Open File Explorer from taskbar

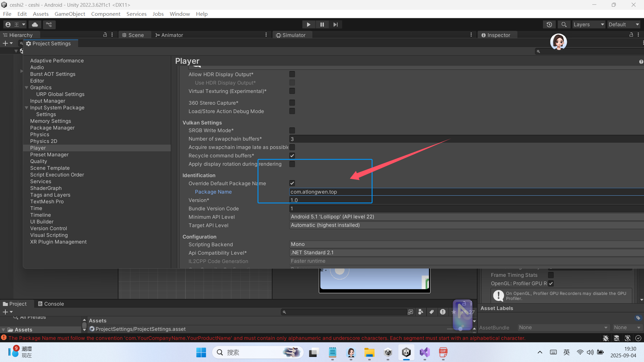369,352
